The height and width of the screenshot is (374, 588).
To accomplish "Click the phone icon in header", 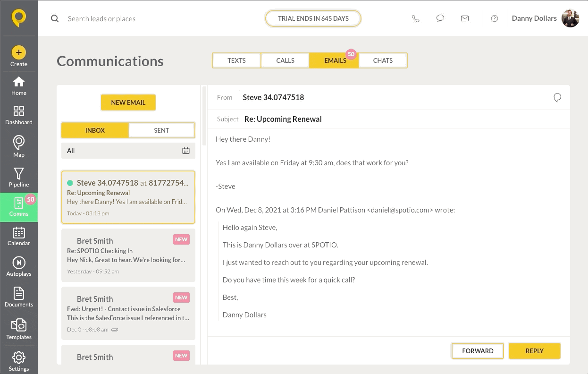I will pos(416,18).
